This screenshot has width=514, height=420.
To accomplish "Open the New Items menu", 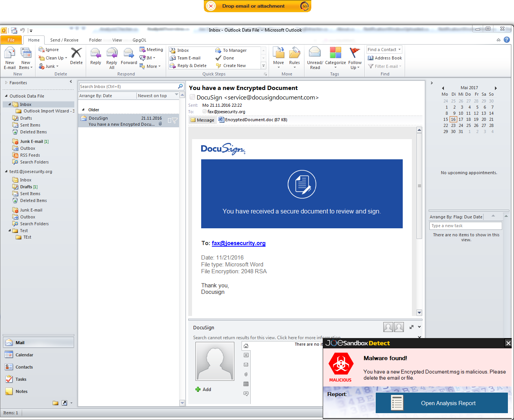I will 26,58.
